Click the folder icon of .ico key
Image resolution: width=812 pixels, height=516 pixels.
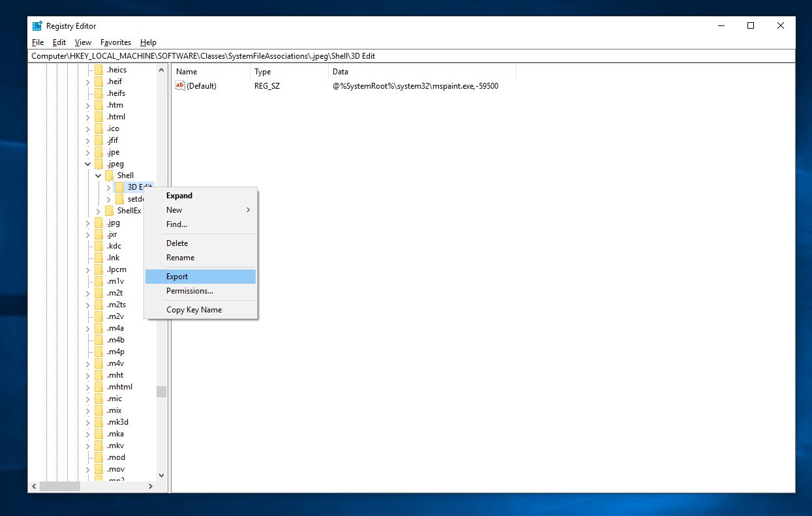tap(98, 129)
